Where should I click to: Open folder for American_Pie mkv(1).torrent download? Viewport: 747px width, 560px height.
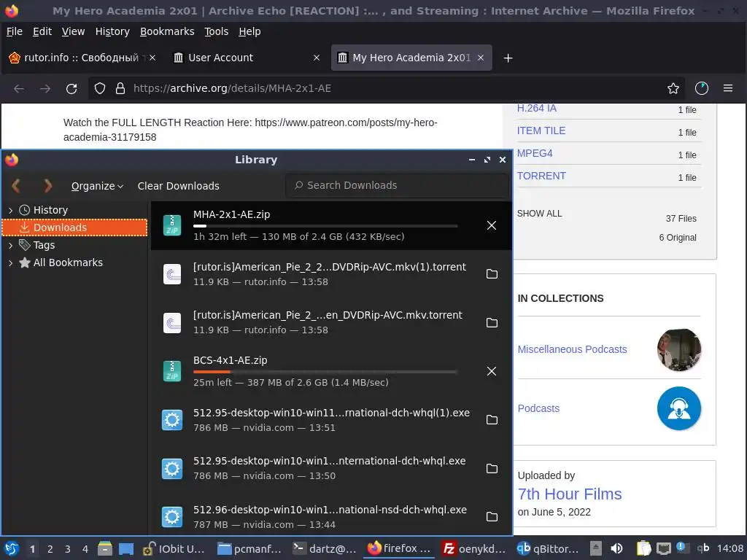tap(492, 274)
